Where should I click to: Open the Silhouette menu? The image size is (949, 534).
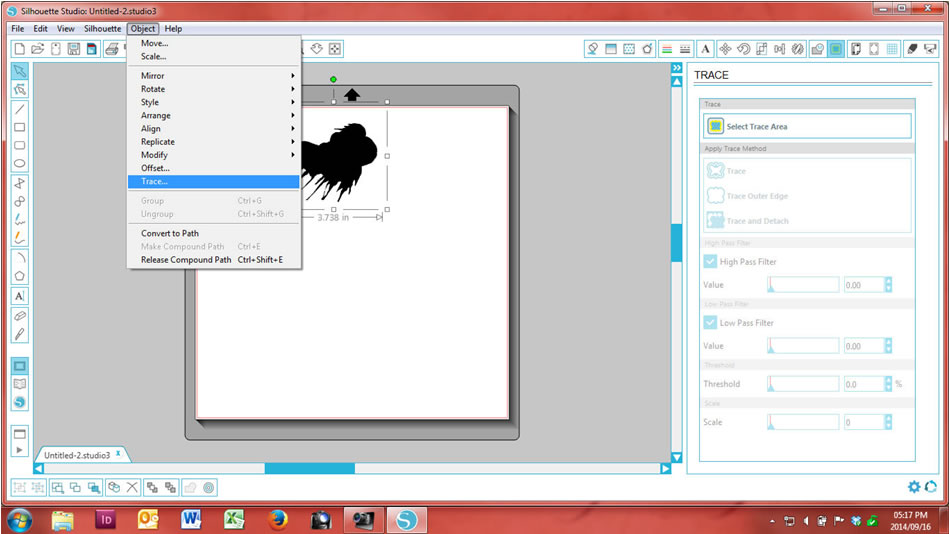pyautogui.click(x=102, y=28)
